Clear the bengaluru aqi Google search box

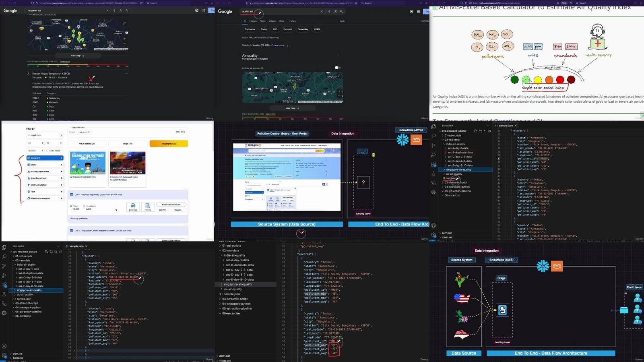107,10
